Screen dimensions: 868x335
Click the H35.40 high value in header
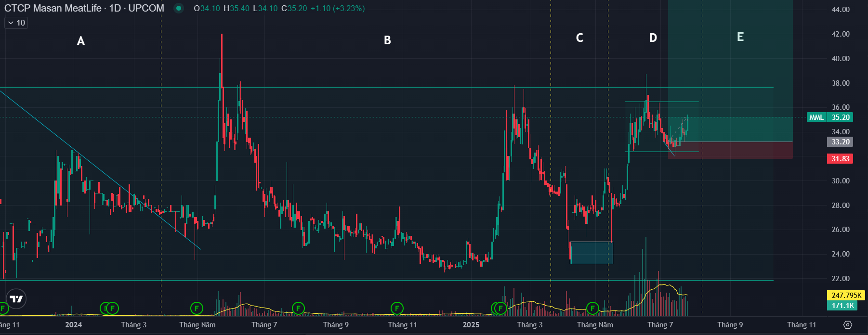(237, 9)
